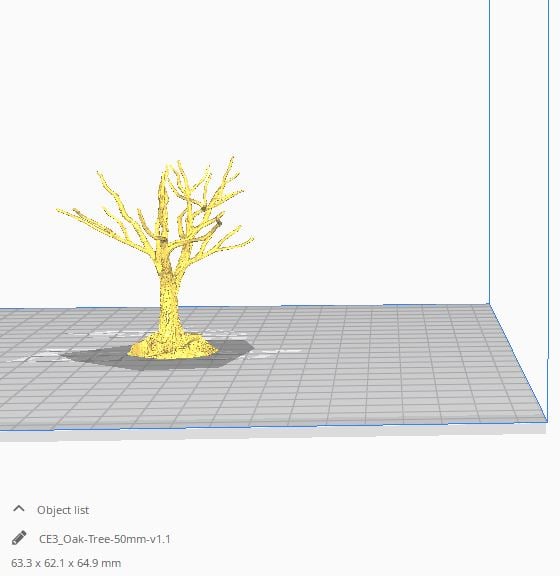Viewport: 560px width, 576px height.
Task: Click the light gray platform rim below the grid
Action: [272, 433]
